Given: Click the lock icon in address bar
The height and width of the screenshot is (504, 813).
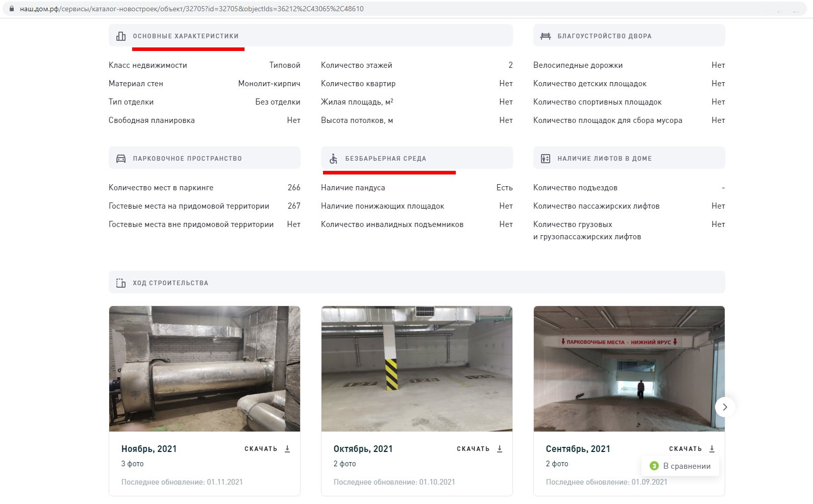Looking at the screenshot, I should point(12,9).
